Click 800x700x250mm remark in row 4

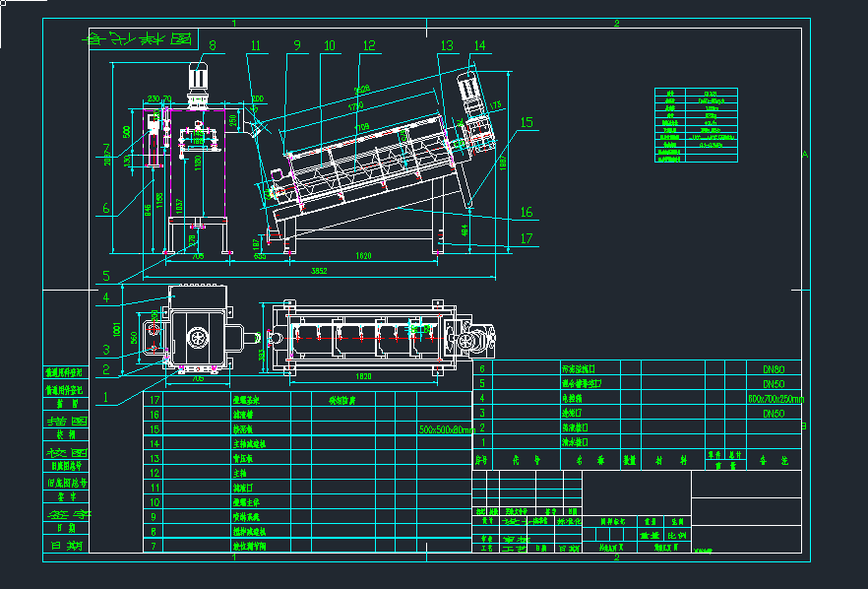pyautogui.click(x=775, y=399)
